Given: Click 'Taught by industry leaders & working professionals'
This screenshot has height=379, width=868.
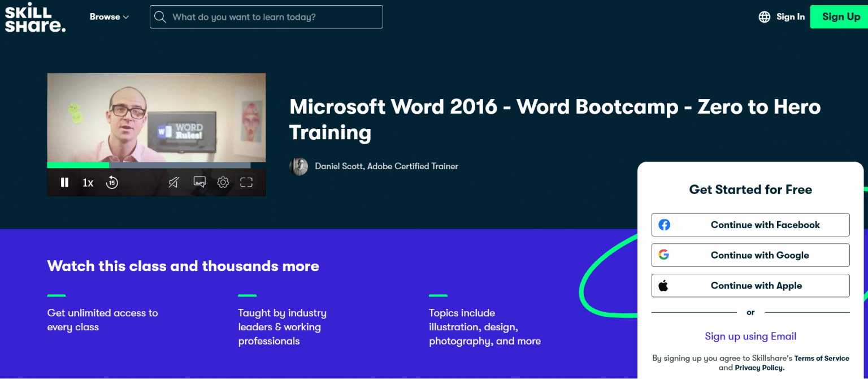Looking at the screenshot, I should 283,327.
